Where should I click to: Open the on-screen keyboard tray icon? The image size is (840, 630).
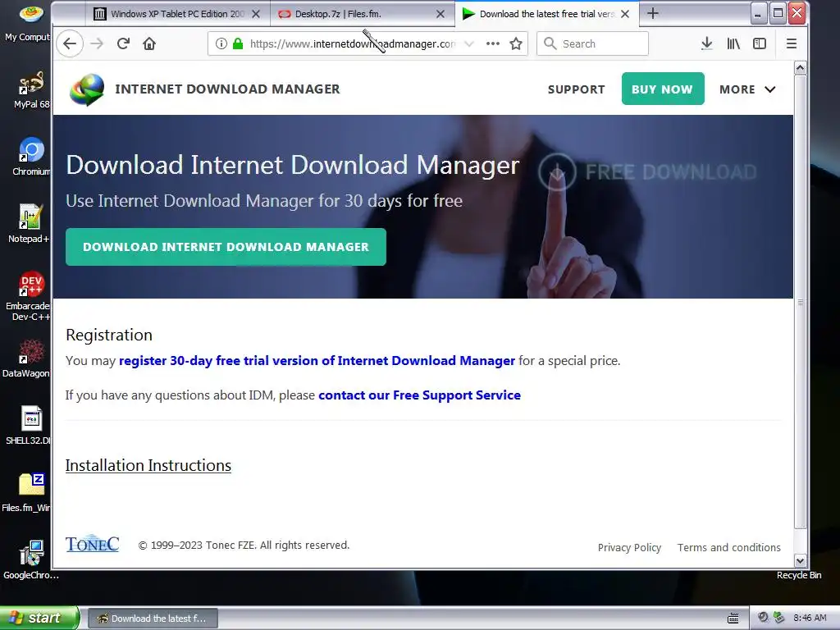click(x=733, y=619)
